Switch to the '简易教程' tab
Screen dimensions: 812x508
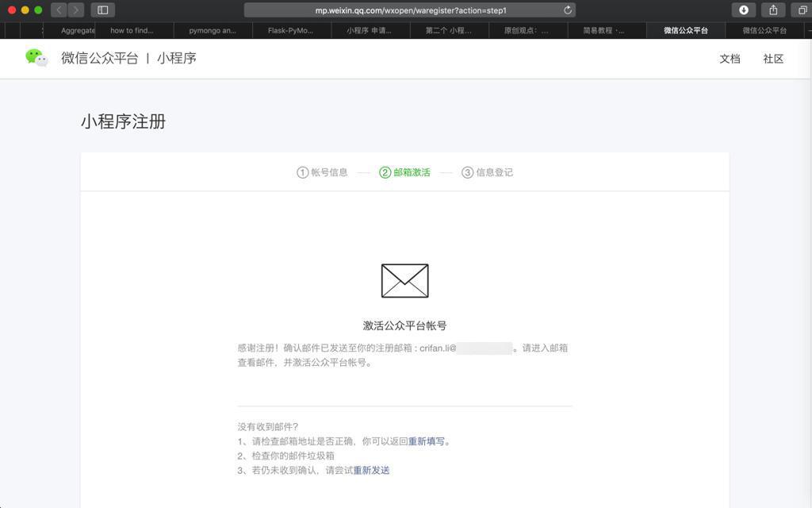pos(607,31)
